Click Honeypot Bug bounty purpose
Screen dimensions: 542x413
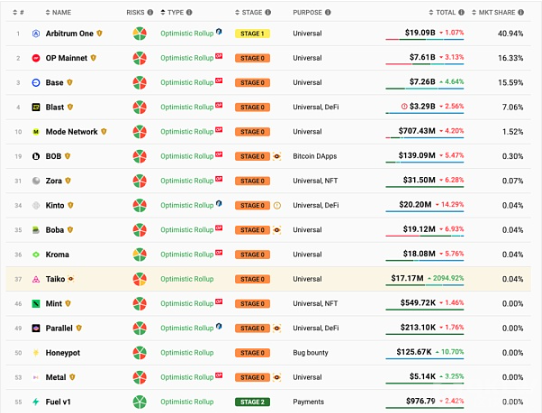click(310, 353)
